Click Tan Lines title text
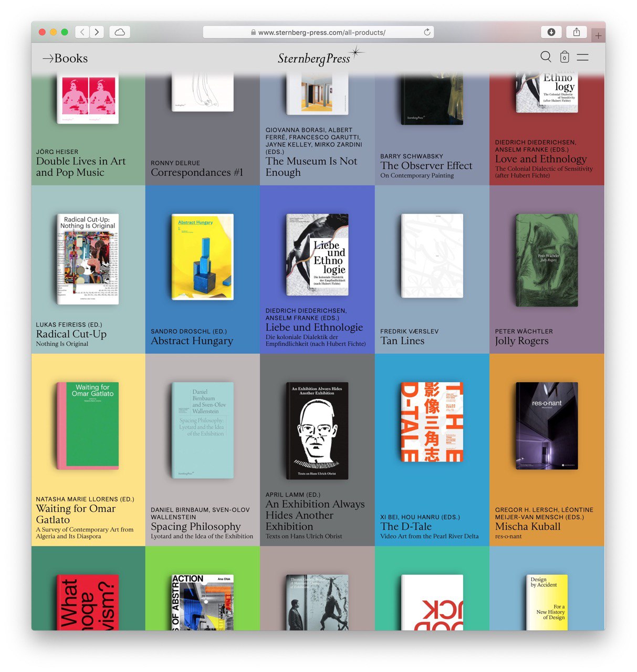The height and width of the screenshot is (672, 637). [402, 341]
